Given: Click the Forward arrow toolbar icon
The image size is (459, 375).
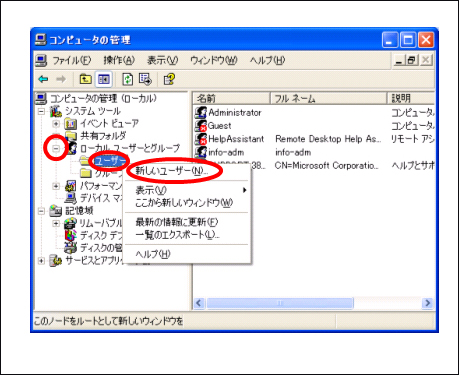Looking at the screenshot, I should [x=61, y=79].
